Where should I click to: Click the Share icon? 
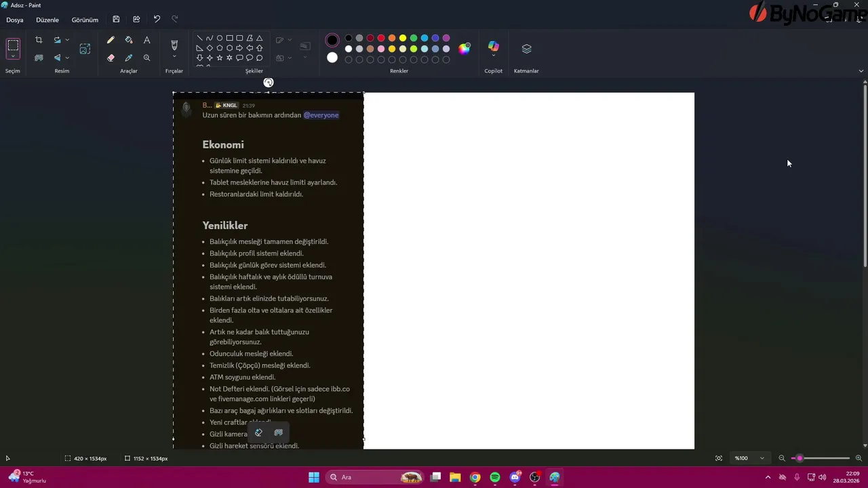pos(136,19)
